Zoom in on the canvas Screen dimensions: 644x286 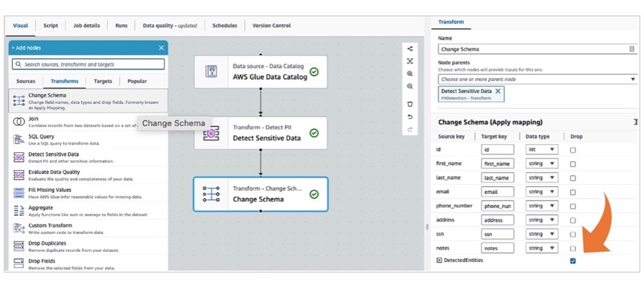tap(410, 74)
